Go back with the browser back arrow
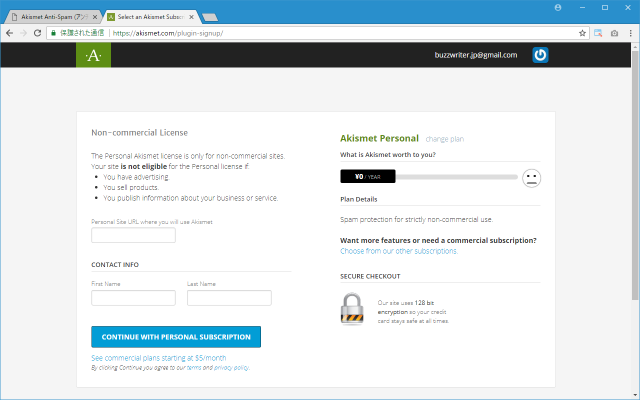Viewport: 640px width, 400px height. coord(9,33)
